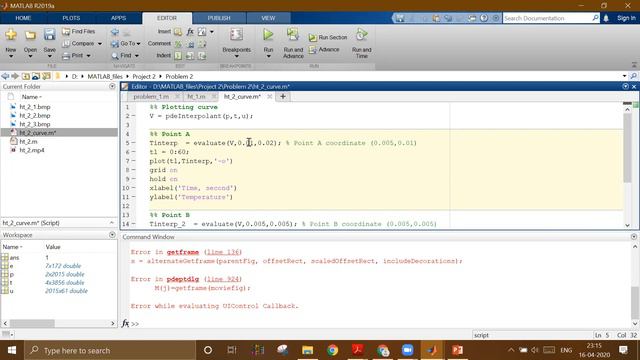Switch to the VIEW tab
Viewport: 640px width, 360px height.
point(268,18)
